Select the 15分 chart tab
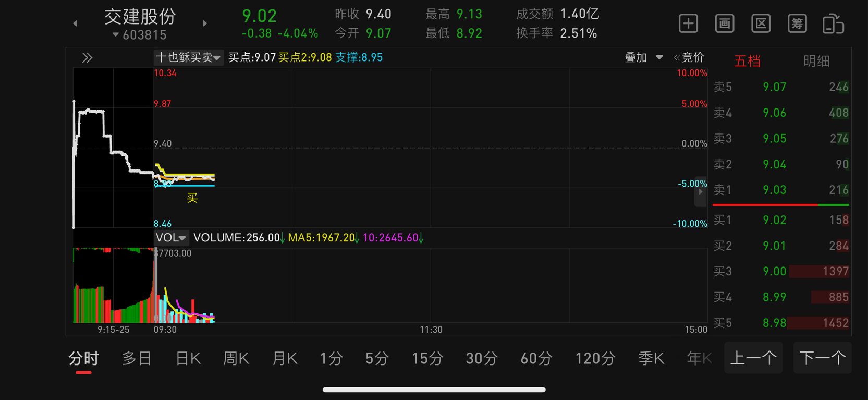 427,359
